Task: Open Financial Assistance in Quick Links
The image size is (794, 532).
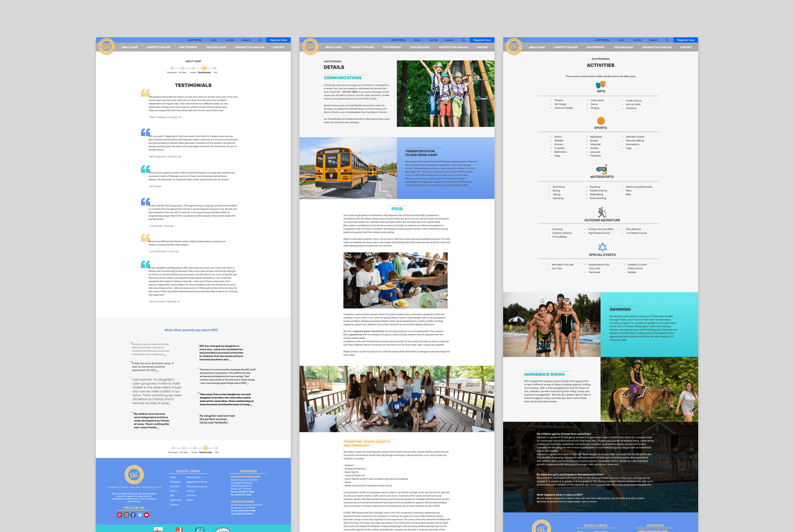Action: 197,486
